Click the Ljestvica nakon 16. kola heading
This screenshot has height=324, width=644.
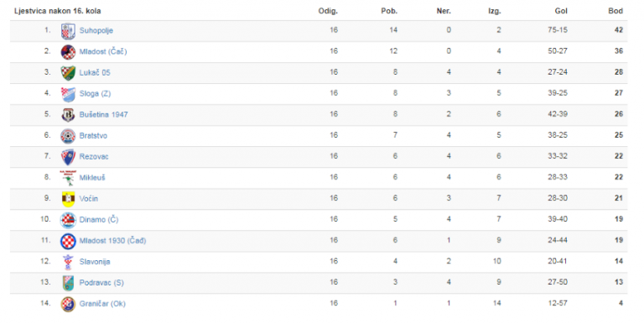click(58, 11)
